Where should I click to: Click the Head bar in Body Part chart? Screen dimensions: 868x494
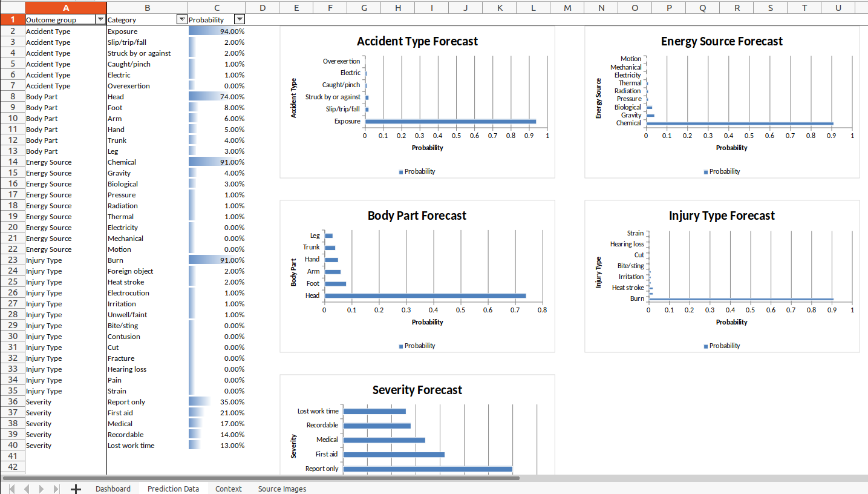(x=425, y=295)
